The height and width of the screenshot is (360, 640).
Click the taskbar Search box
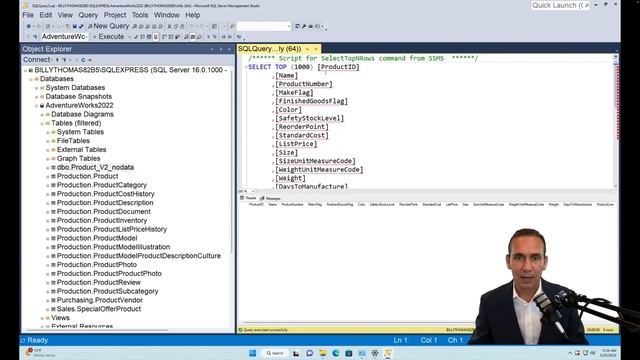tap(275, 353)
